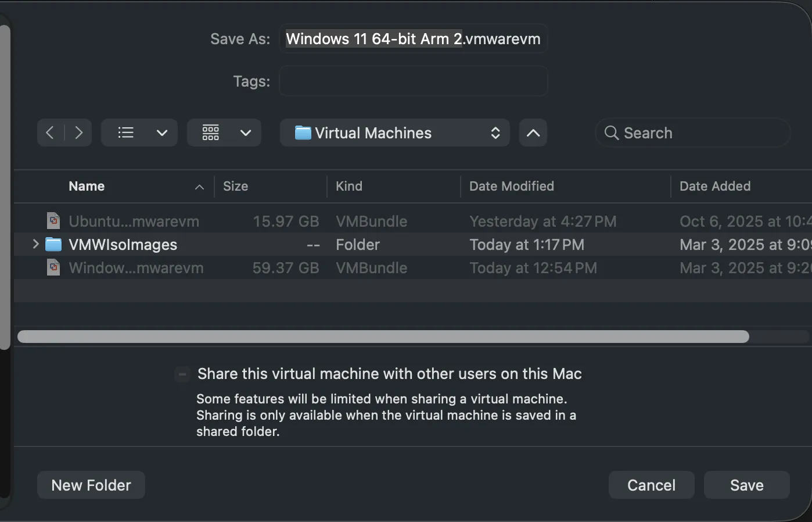Click the New Folder button
Image resolution: width=812 pixels, height=522 pixels.
(91, 485)
